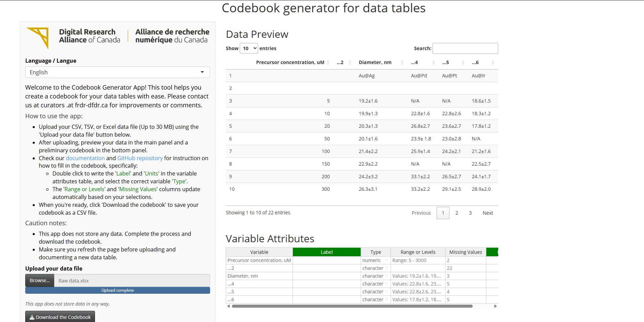Click the Variable column header in attributes table
This screenshot has width=644, height=322.
coord(259,252)
